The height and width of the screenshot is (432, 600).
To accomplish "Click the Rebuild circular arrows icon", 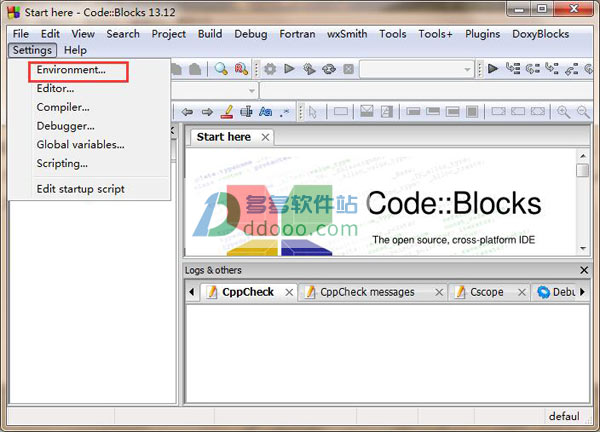I will (329, 69).
